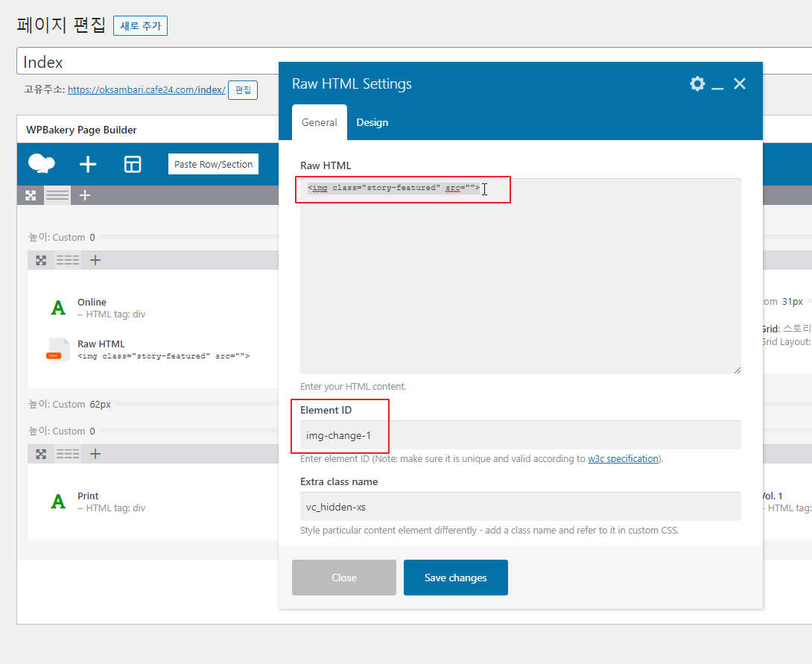
Task: Click the top row move handle icon
Action: point(31,195)
